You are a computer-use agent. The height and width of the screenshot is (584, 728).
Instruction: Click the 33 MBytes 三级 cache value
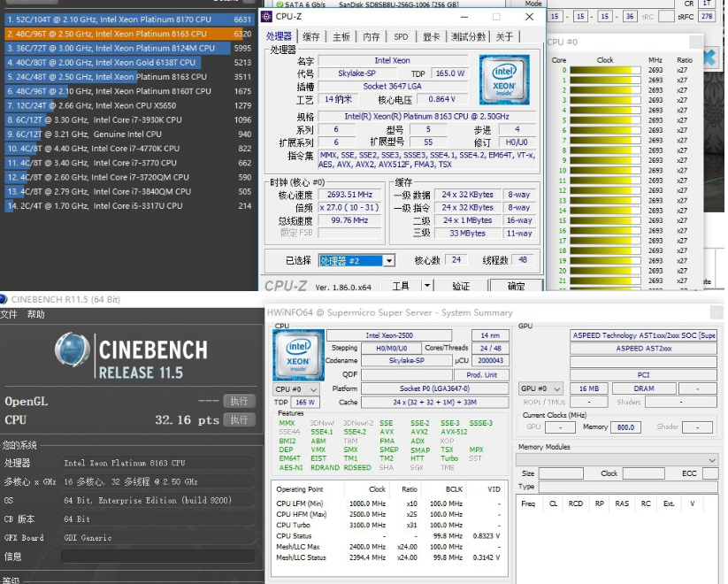tap(468, 234)
